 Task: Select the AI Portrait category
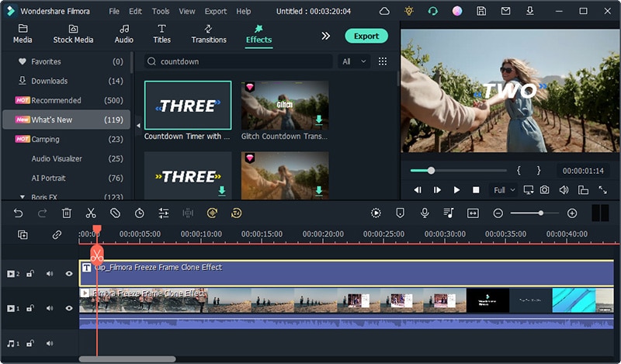67,178
